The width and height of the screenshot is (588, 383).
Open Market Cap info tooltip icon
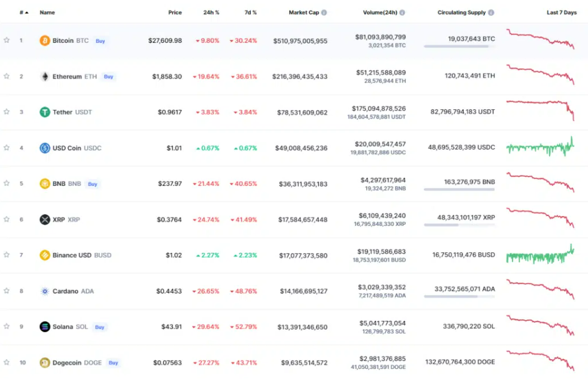pyautogui.click(x=324, y=12)
